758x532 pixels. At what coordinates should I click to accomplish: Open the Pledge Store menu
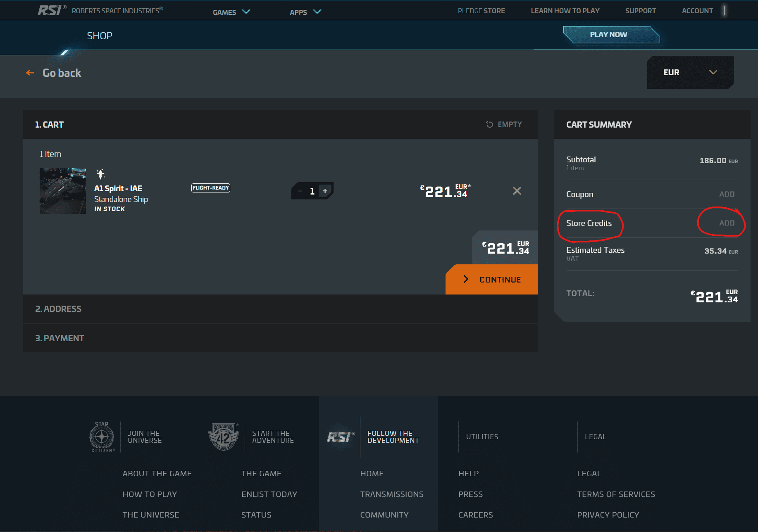pos(481,11)
